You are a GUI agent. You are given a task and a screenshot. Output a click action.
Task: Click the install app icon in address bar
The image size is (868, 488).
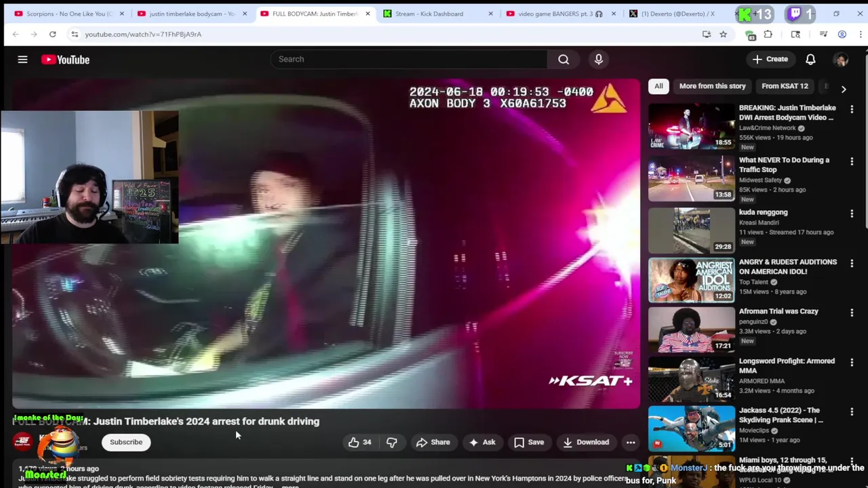(707, 34)
